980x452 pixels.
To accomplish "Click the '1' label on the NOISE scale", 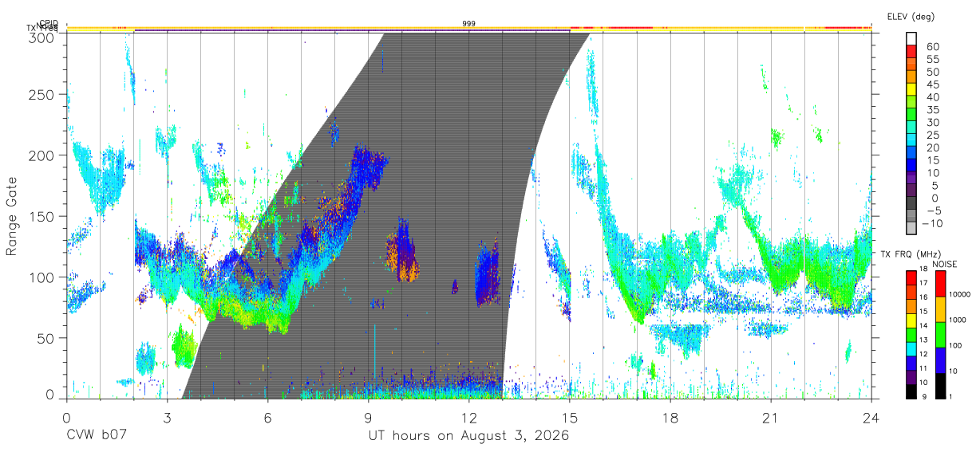I will tap(950, 396).
